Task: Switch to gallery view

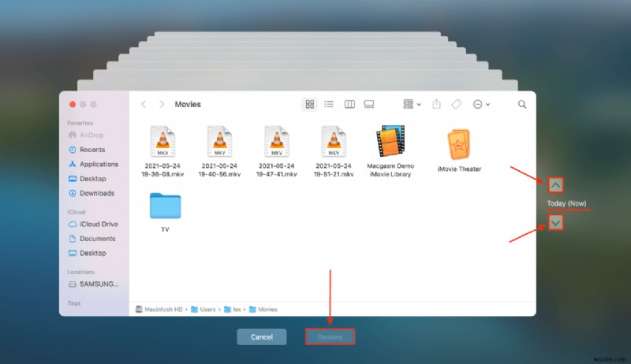Action: point(368,105)
